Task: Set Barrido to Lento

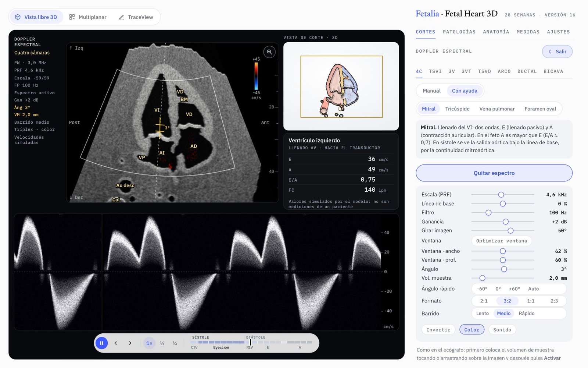Action: click(482, 314)
